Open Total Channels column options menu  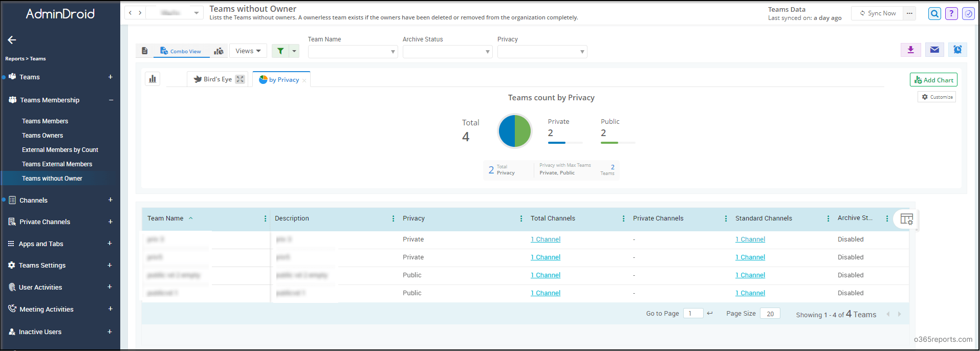click(x=623, y=218)
